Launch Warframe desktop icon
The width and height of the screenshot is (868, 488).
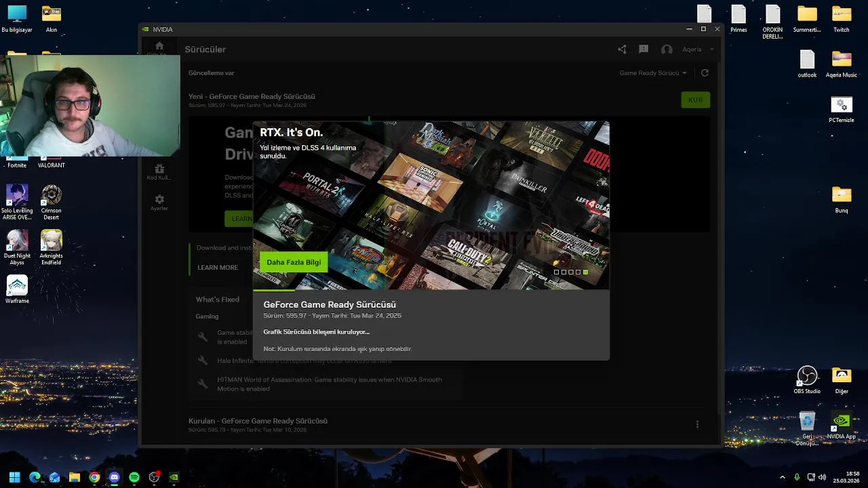tap(17, 289)
